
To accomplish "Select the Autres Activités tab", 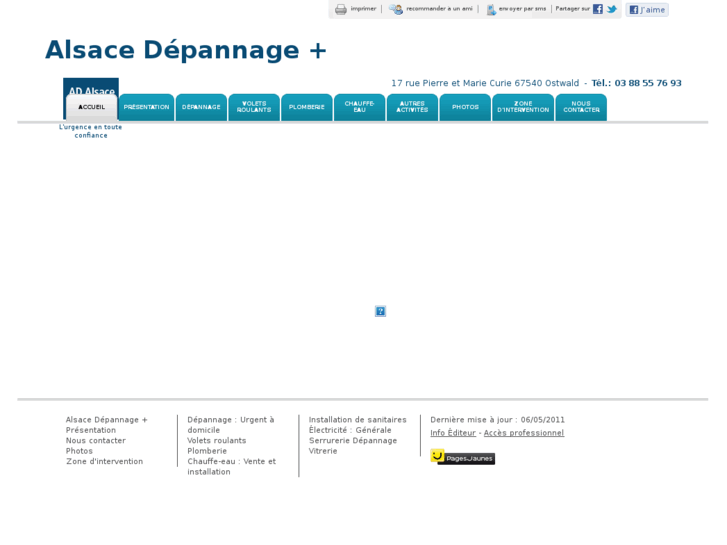I will click(x=413, y=107).
